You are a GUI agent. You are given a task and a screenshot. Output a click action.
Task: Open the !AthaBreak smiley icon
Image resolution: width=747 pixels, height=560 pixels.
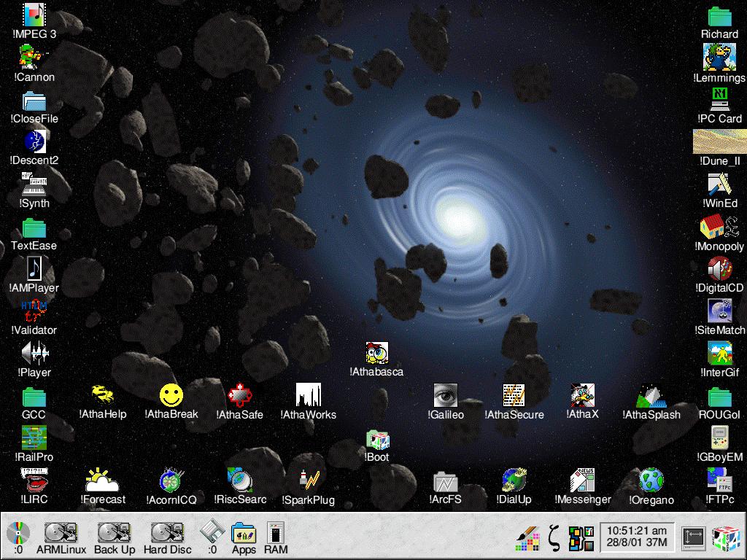[x=171, y=395]
